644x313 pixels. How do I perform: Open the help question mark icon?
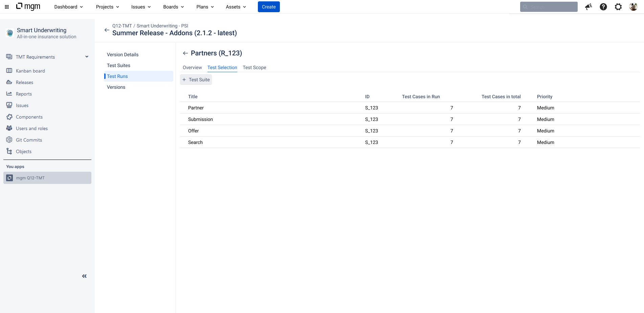point(603,7)
